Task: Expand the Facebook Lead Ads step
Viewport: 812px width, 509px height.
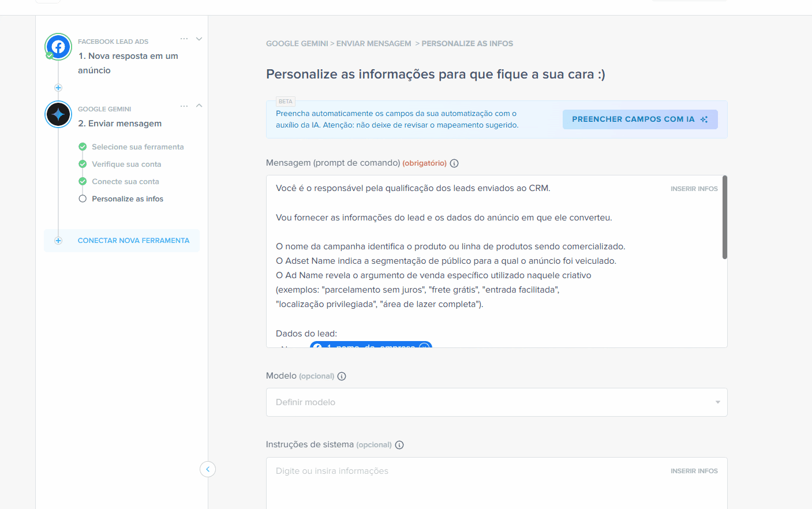Action: pyautogui.click(x=199, y=39)
